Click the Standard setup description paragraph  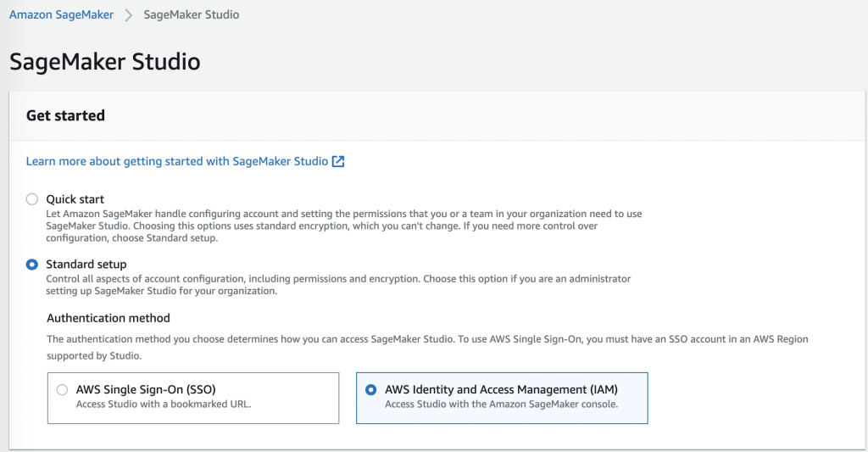pyautogui.click(x=338, y=285)
